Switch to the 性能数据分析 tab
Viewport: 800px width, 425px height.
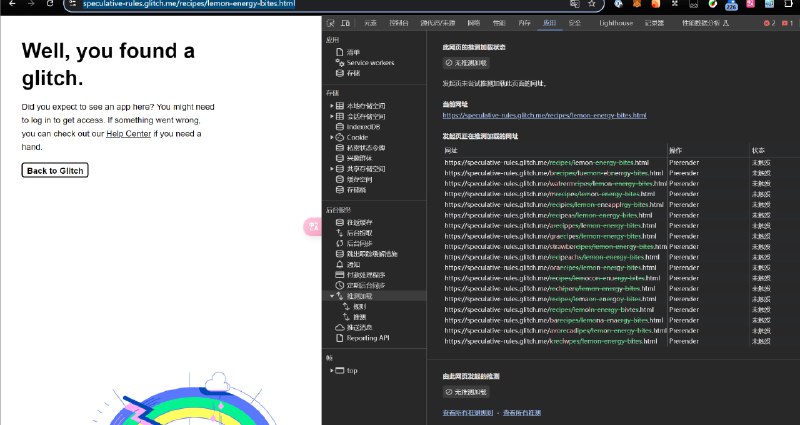706,23
